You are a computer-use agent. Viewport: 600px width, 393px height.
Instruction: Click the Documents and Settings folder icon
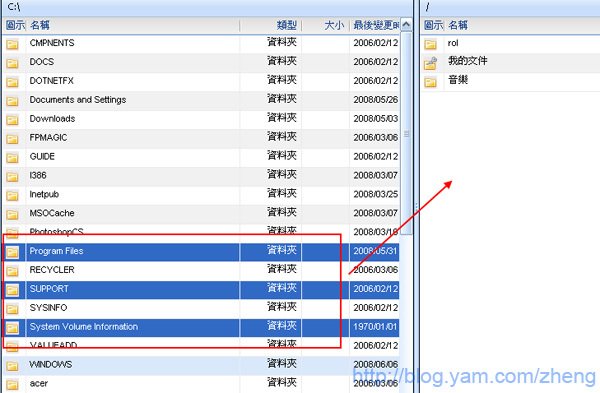[x=12, y=101]
